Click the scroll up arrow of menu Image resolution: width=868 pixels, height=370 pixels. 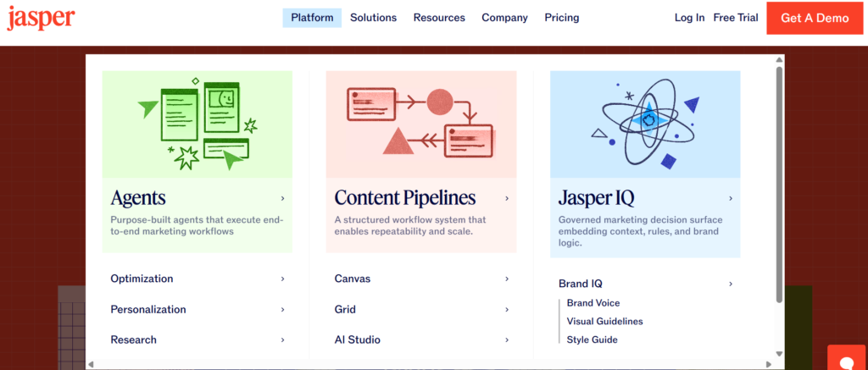pyautogui.click(x=780, y=60)
